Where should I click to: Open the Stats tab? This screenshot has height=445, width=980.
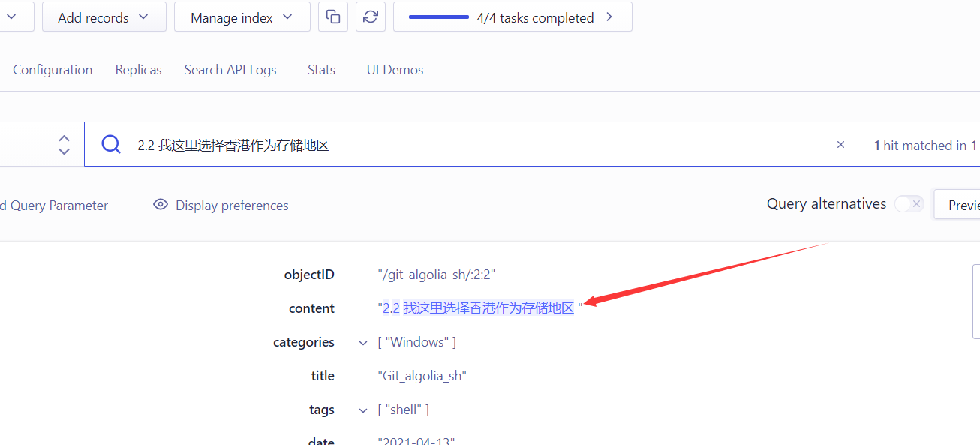[x=321, y=70]
